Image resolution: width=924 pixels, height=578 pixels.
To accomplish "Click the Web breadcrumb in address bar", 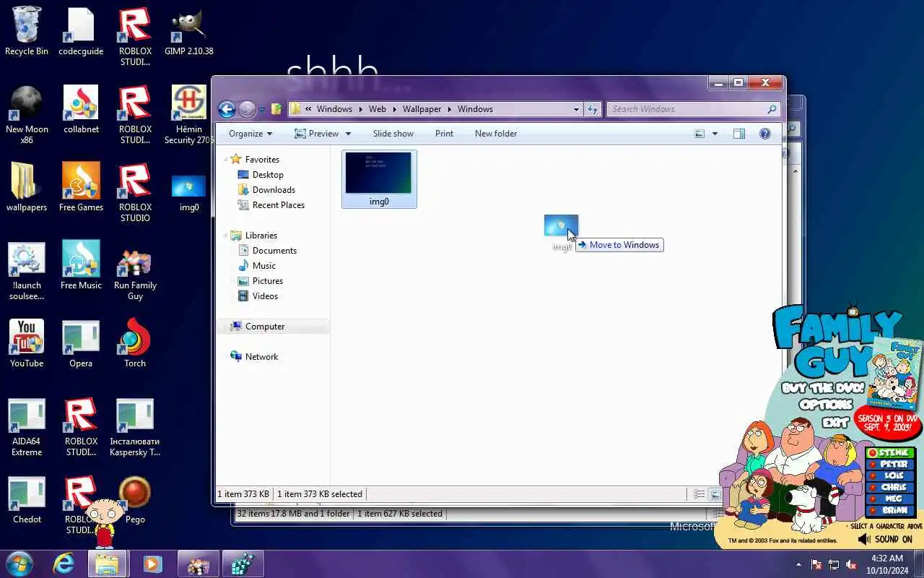I will 377,109.
